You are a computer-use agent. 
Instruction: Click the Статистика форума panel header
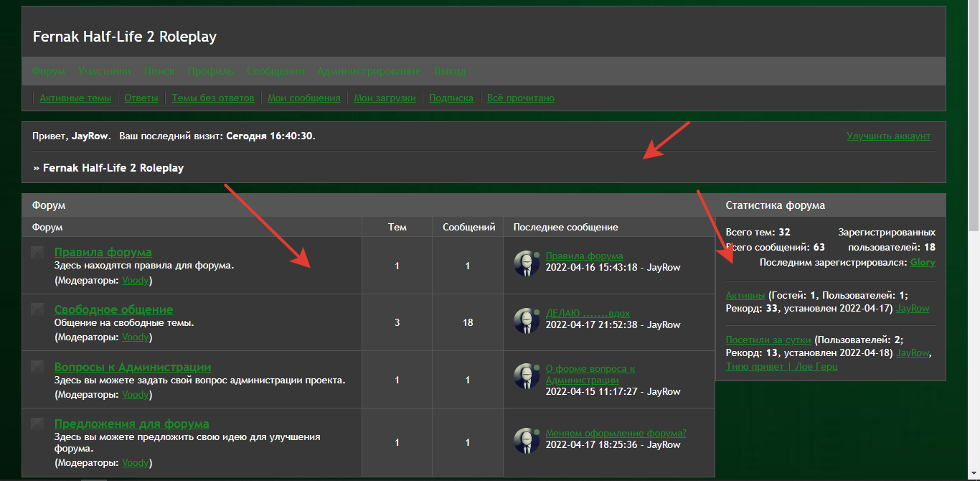click(x=831, y=205)
